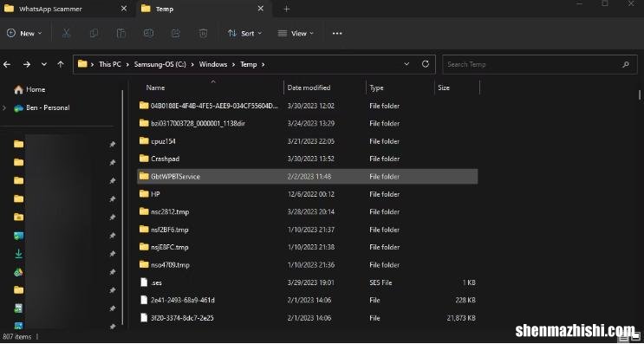644x344 pixels.
Task: Close the Temp tab
Action: [260, 9]
